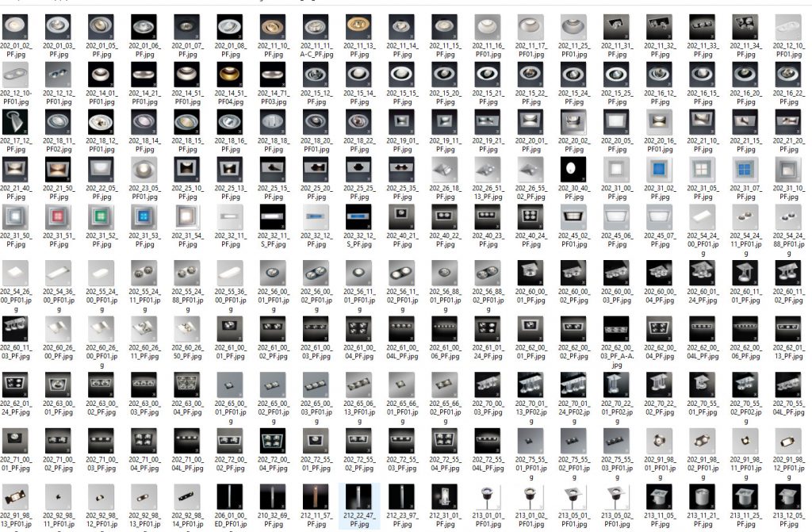Choose the white-circle image 202_30_40_PF.jpg
812x532 pixels.
tap(573, 169)
